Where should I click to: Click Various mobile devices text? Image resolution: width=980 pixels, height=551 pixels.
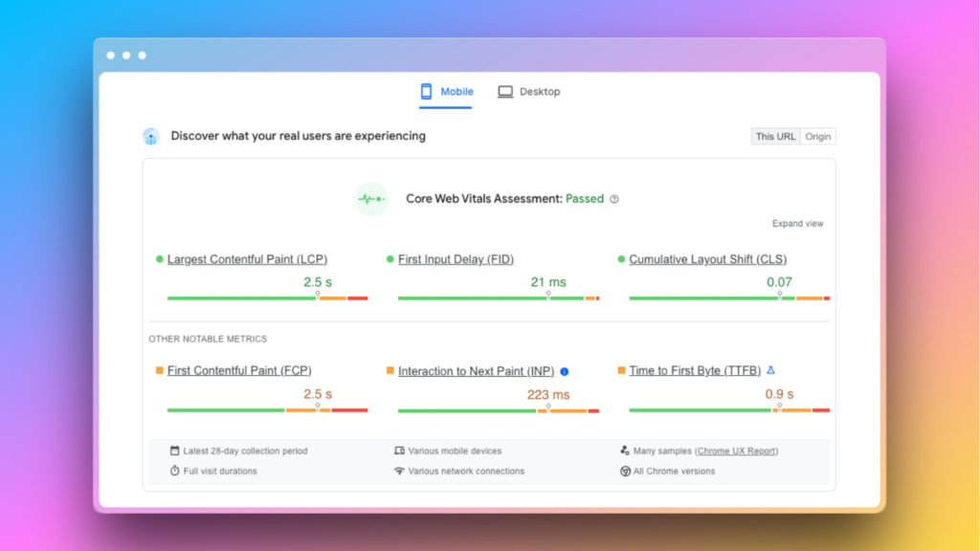(x=455, y=452)
